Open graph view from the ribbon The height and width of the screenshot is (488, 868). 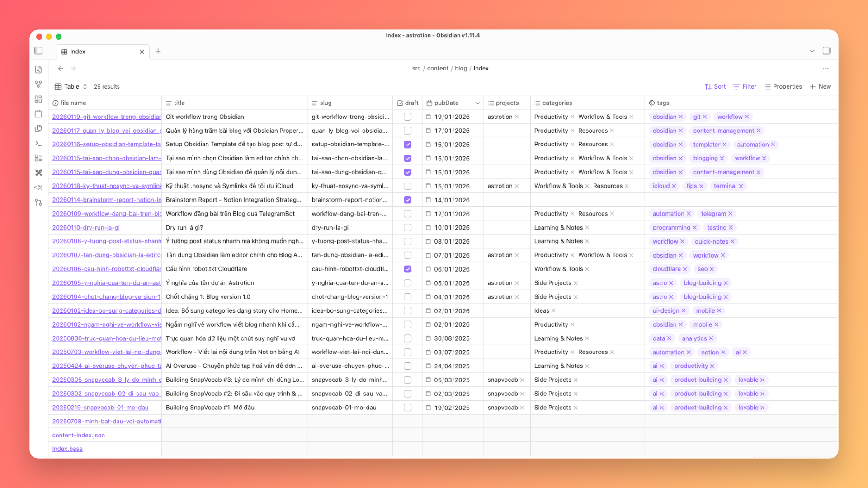coord(38,84)
